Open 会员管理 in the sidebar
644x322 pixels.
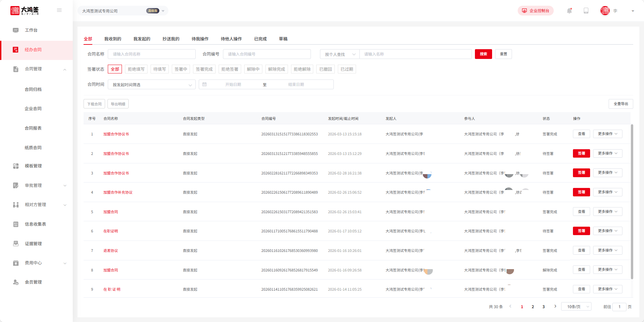(x=33, y=282)
